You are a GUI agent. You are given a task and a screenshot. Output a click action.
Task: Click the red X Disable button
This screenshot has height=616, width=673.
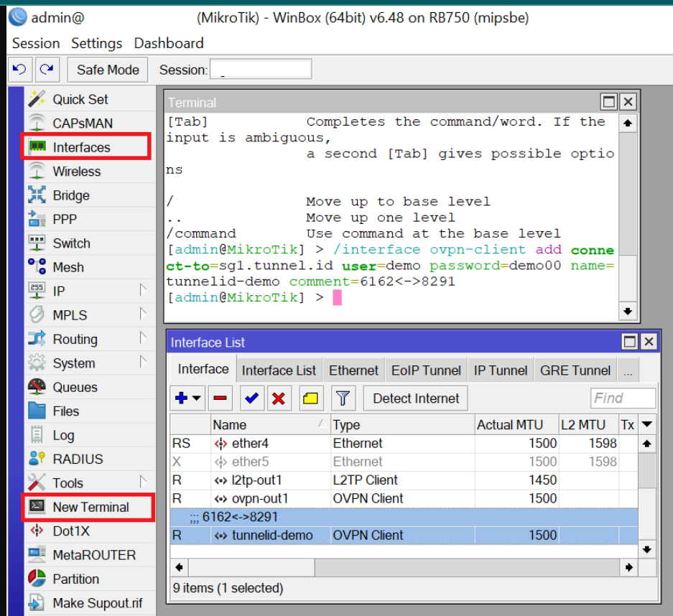pos(279,398)
